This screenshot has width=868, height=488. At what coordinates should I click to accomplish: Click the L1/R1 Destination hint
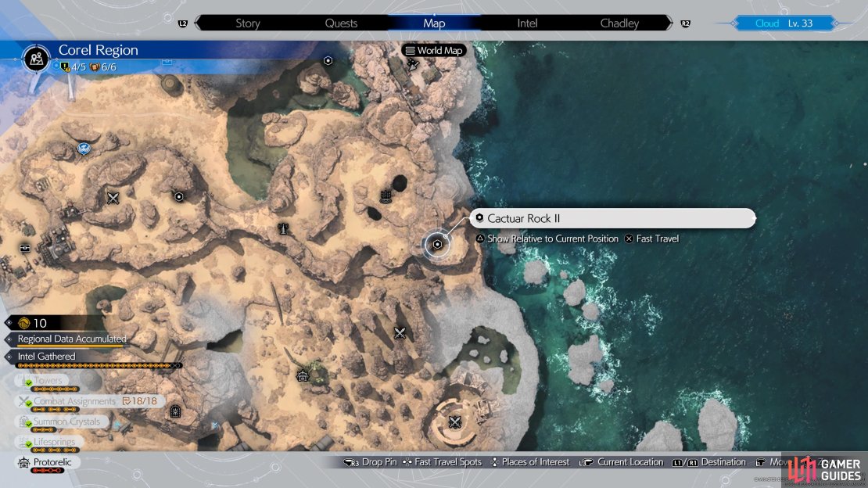[x=709, y=462]
